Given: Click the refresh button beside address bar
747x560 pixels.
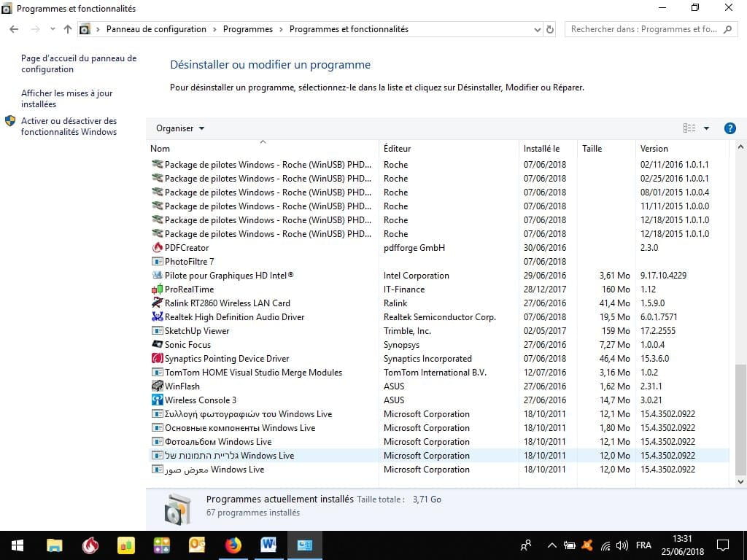Looking at the screenshot, I should tap(550, 29).
